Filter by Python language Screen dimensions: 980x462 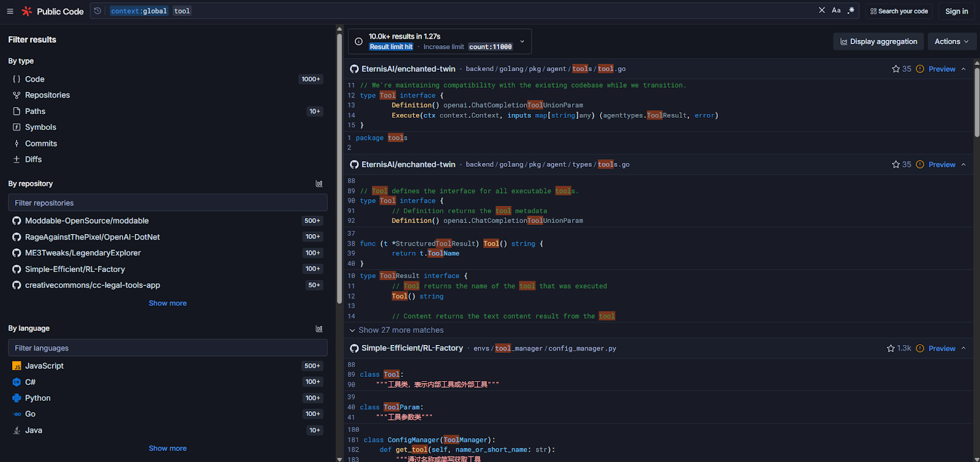pos(167,398)
